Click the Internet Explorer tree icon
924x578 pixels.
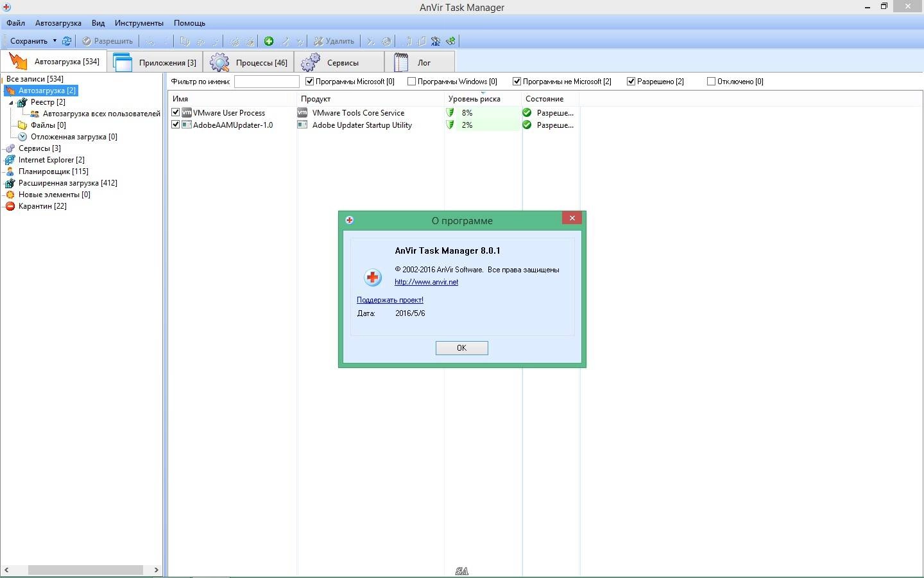tap(10, 160)
